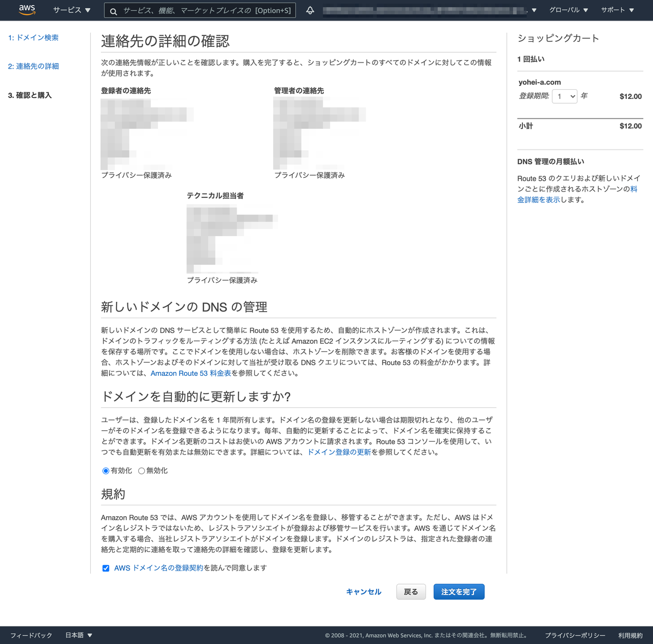The image size is (653, 644).
Task: Open the サービス services menu
Action: tap(72, 10)
